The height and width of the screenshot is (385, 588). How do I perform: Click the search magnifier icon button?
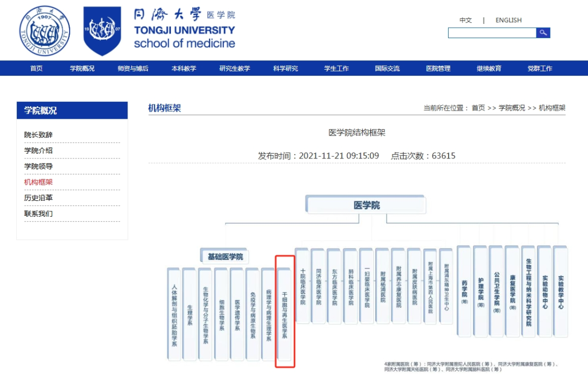(543, 33)
